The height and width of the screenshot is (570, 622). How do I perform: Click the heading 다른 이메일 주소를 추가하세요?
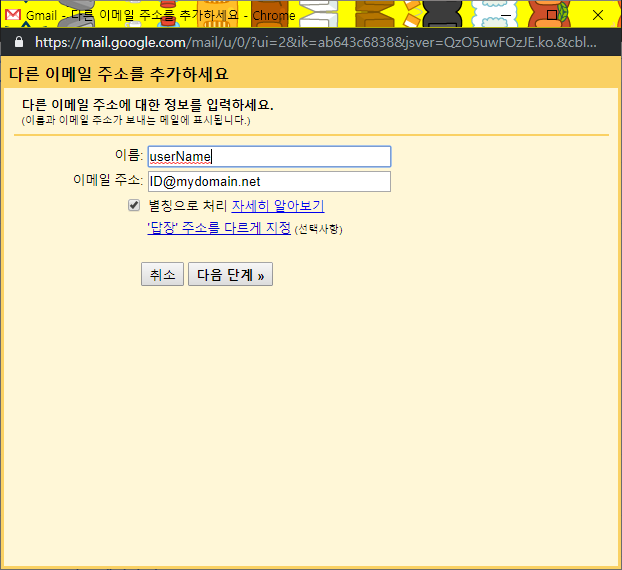(119, 74)
